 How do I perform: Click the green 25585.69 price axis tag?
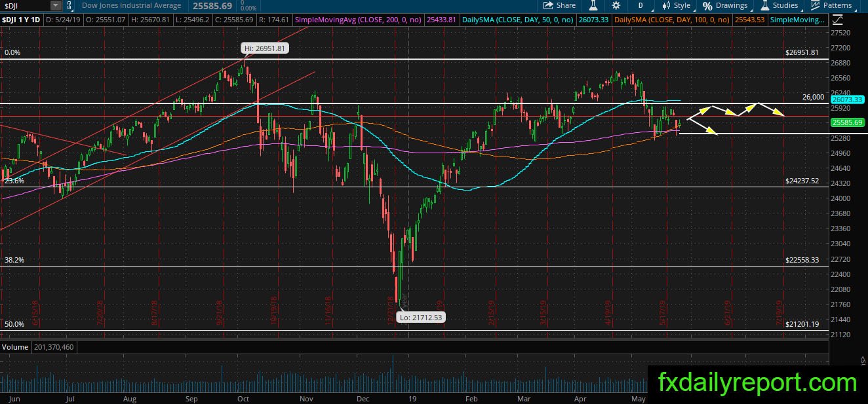[x=846, y=122]
